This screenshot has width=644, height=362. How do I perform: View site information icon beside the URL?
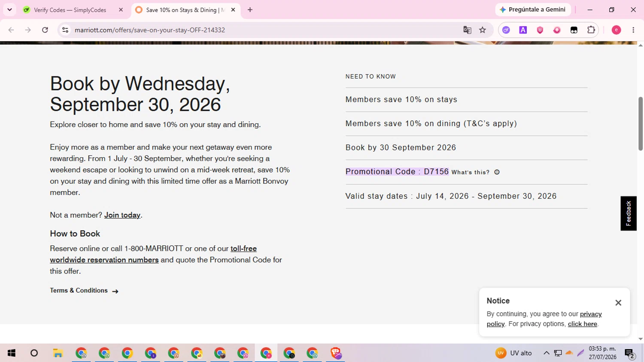coord(65,30)
